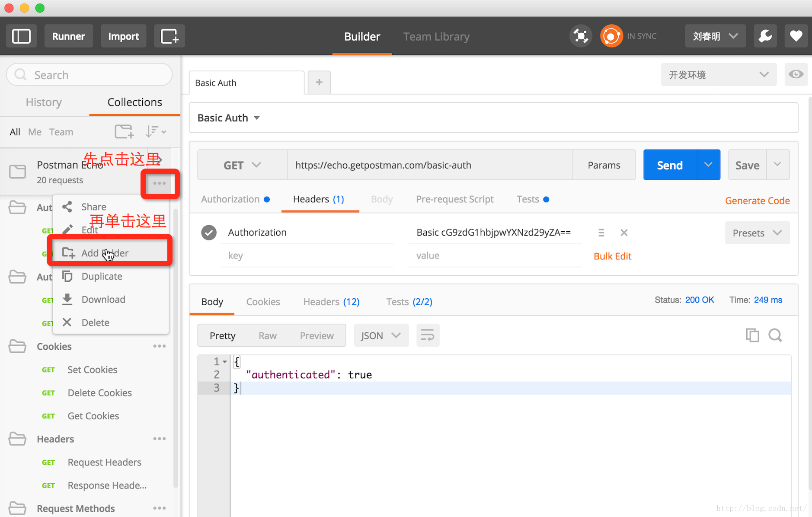812x517 pixels.
Task: Toggle line wrap icon in response
Action: point(428,335)
